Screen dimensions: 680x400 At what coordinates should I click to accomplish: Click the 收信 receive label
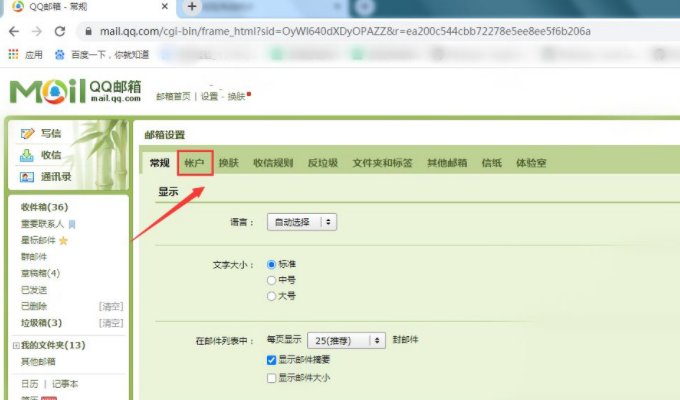tap(51, 155)
